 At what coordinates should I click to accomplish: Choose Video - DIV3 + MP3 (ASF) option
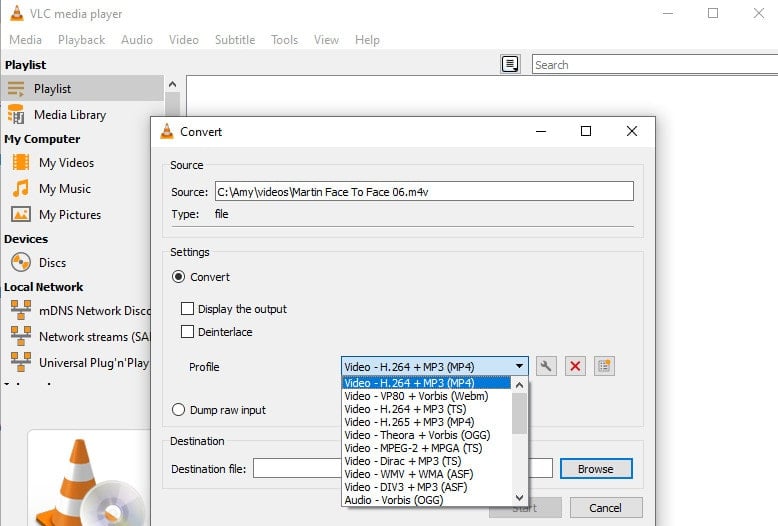click(x=426, y=487)
